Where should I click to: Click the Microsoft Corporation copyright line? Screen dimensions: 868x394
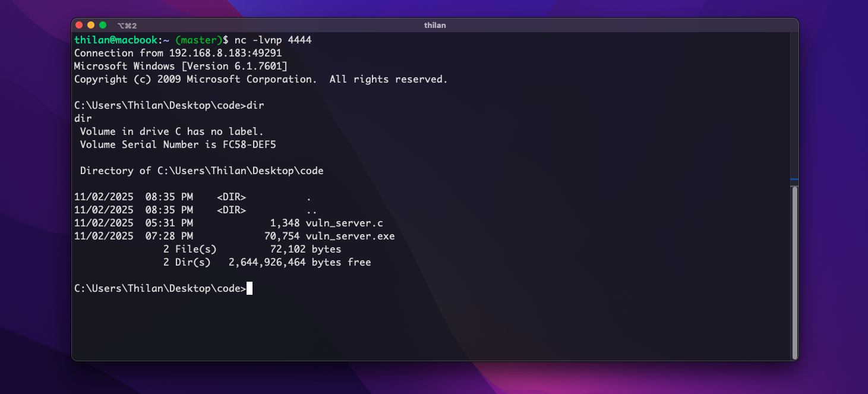coord(261,79)
